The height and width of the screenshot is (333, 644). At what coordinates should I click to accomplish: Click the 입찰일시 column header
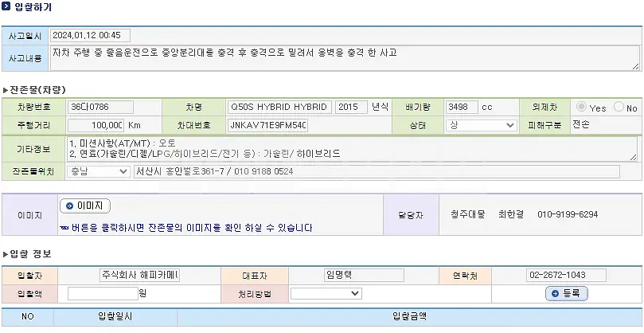click(115, 316)
